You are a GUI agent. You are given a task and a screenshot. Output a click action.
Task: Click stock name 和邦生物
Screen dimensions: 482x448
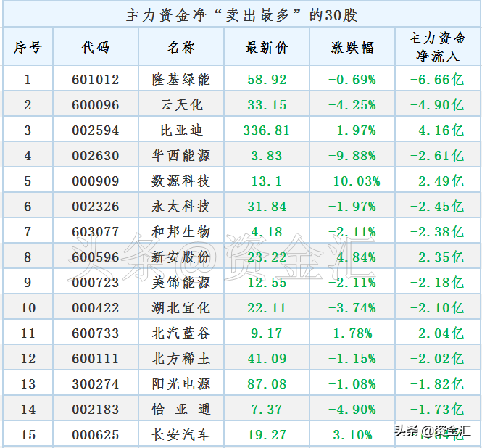tap(181, 231)
